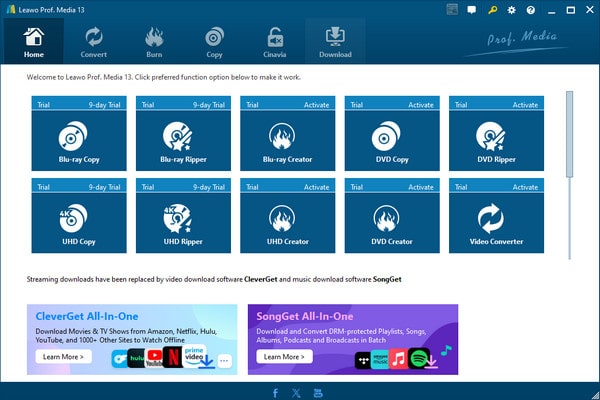This screenshot has height=400, width=600.
Task: Switch to the Convert tab
Action: click(x=94, y=41)
